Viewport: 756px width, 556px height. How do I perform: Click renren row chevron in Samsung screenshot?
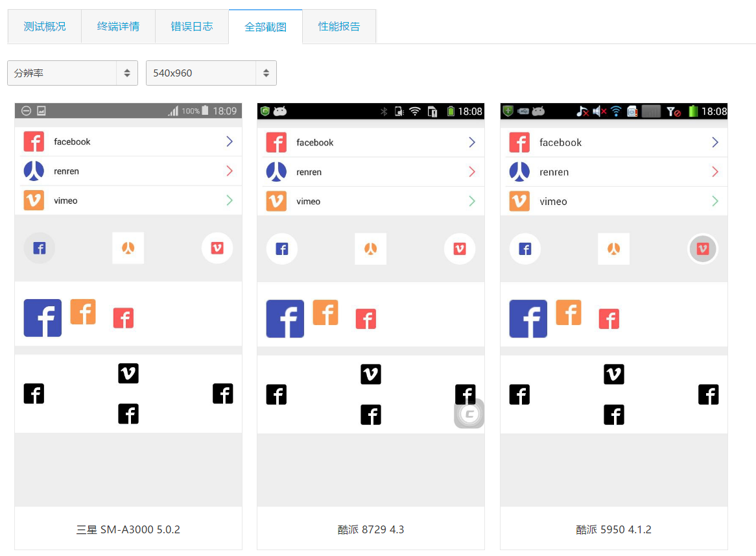point(230,171)
